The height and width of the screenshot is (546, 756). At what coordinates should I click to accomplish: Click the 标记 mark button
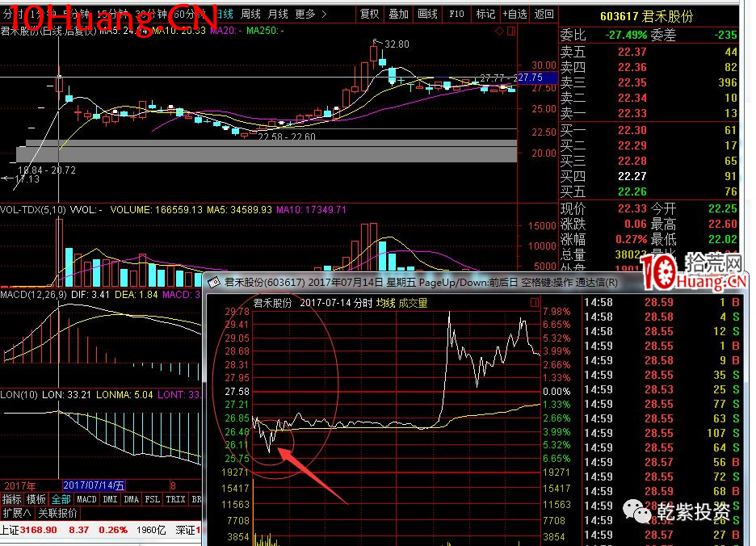[485, 14]
